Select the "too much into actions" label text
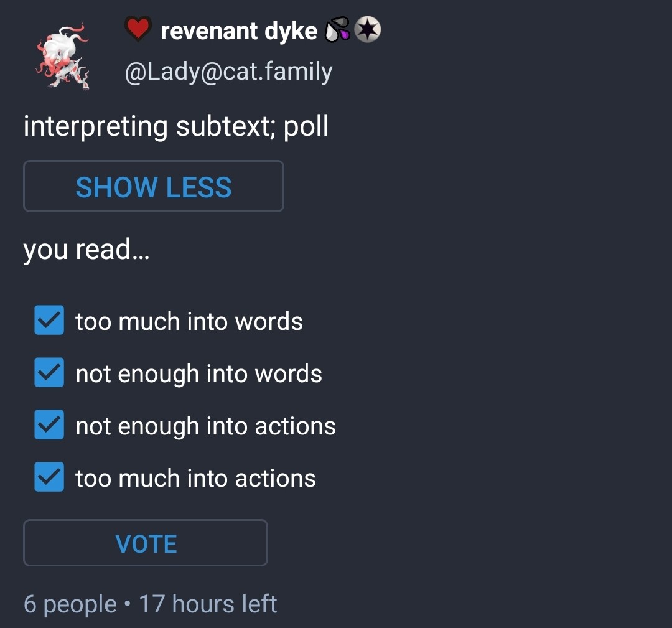Viewport: 672px width, 628px height. pyautogui.click(x=195, y=478)
